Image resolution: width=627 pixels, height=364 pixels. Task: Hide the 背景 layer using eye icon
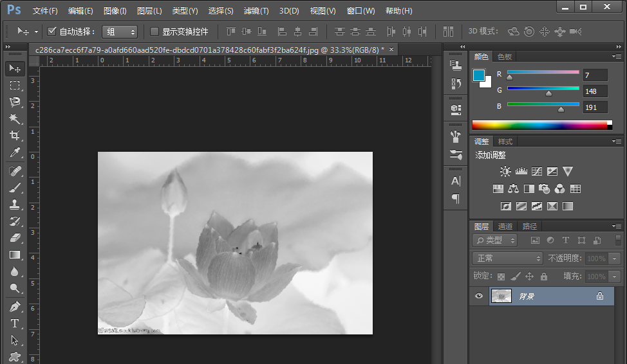coord(478,296)
